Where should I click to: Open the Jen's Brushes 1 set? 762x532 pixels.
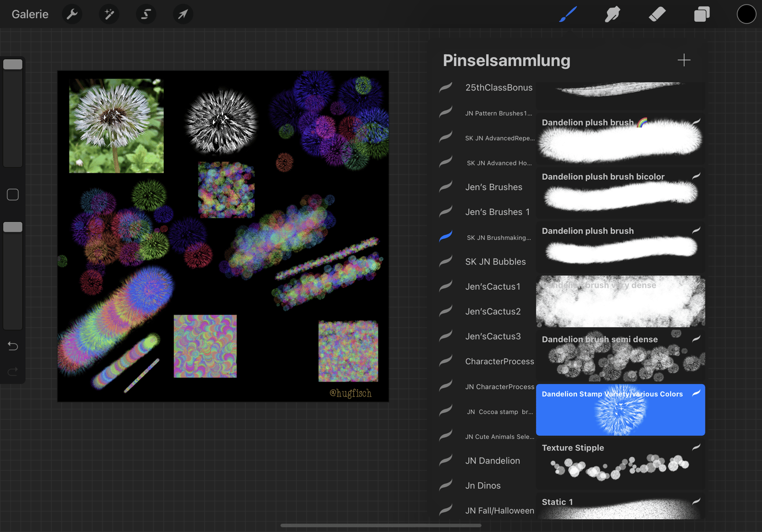pos(486,212)
